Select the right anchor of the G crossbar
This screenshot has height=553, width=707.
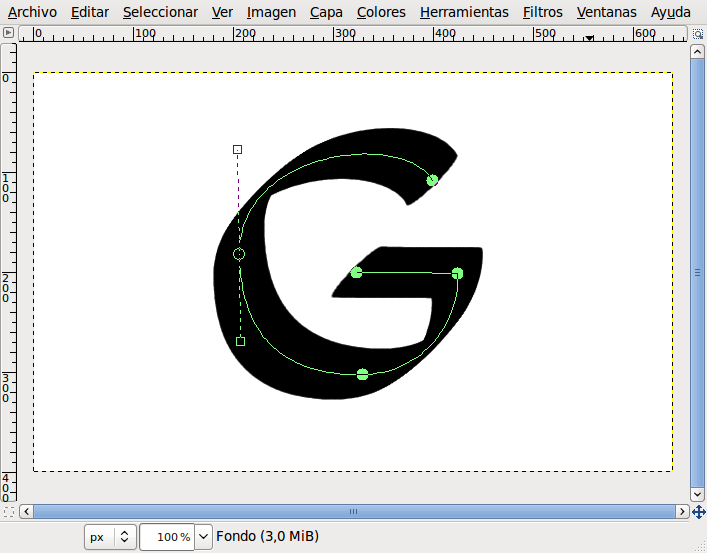pos(457,273)
